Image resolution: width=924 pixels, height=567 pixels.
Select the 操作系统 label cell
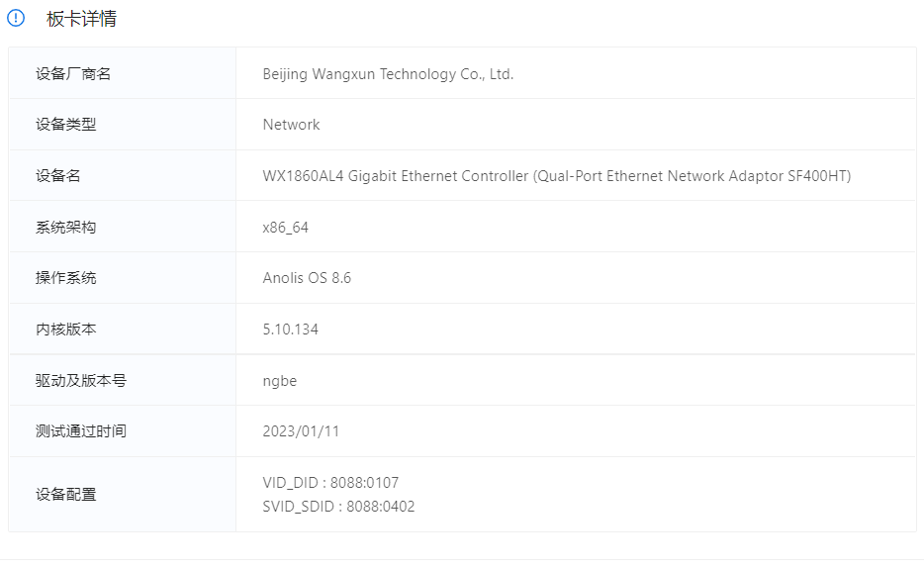(x=65, y=278)
